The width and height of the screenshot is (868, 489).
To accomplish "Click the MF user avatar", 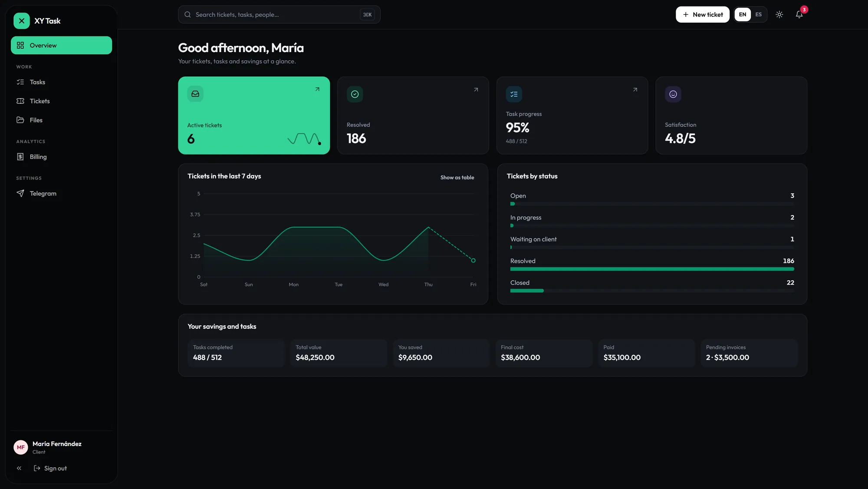I will click(x=21, y=447).
